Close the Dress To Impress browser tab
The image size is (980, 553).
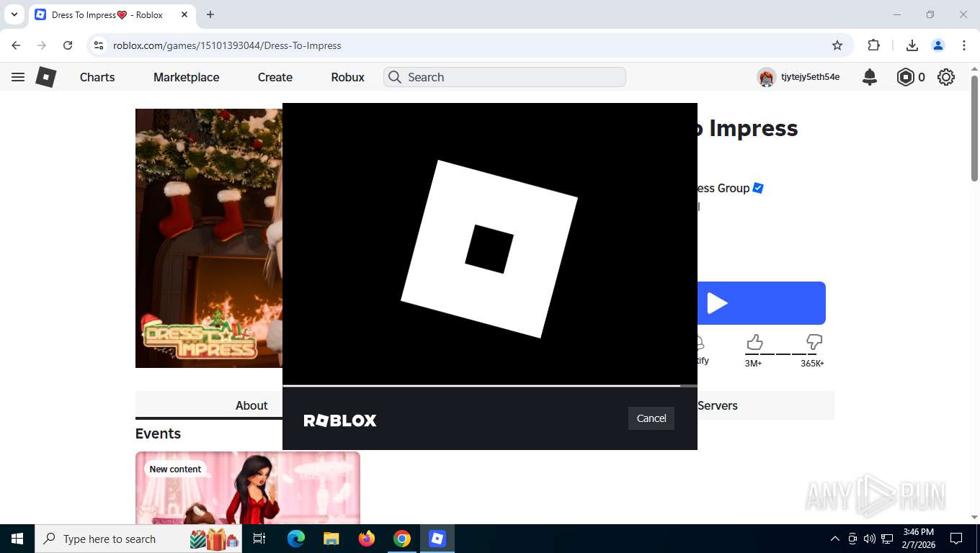pyautogui.click(x=184, y=14)
